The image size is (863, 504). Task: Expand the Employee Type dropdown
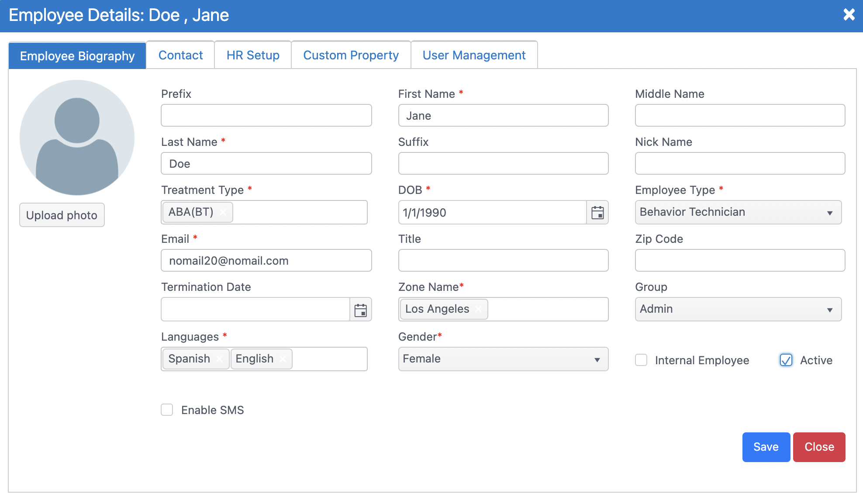point(738,213)
